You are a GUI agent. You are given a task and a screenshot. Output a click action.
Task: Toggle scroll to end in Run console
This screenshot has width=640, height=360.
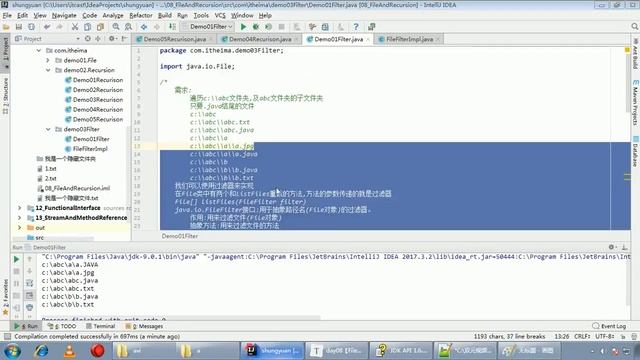point(29,295)
